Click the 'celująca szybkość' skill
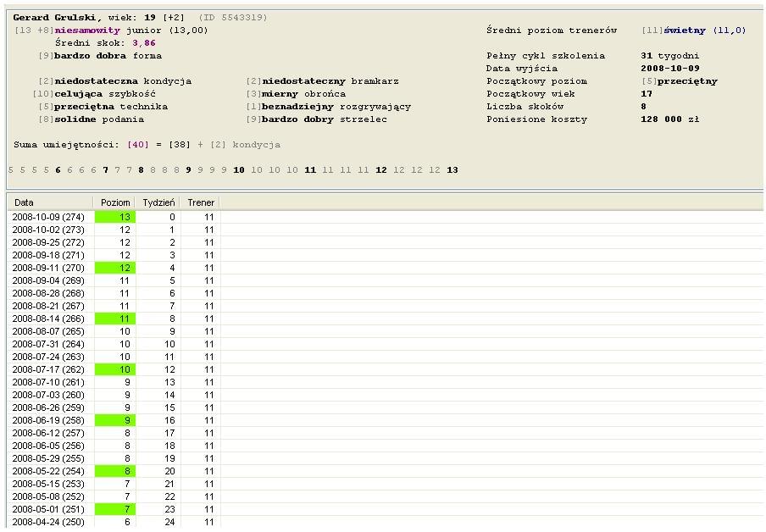The image size is (766, 532). pyautogui.click(x=104, y=94)
